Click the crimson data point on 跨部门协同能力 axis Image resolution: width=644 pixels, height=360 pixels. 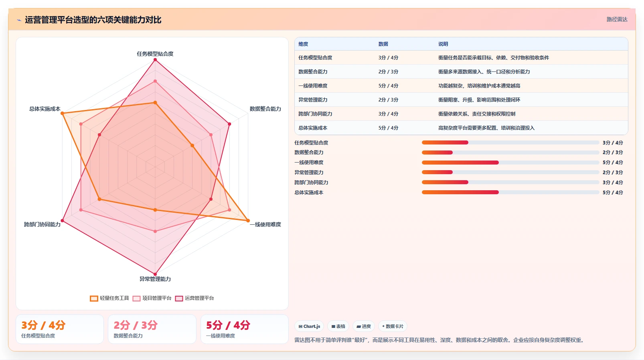62,221
